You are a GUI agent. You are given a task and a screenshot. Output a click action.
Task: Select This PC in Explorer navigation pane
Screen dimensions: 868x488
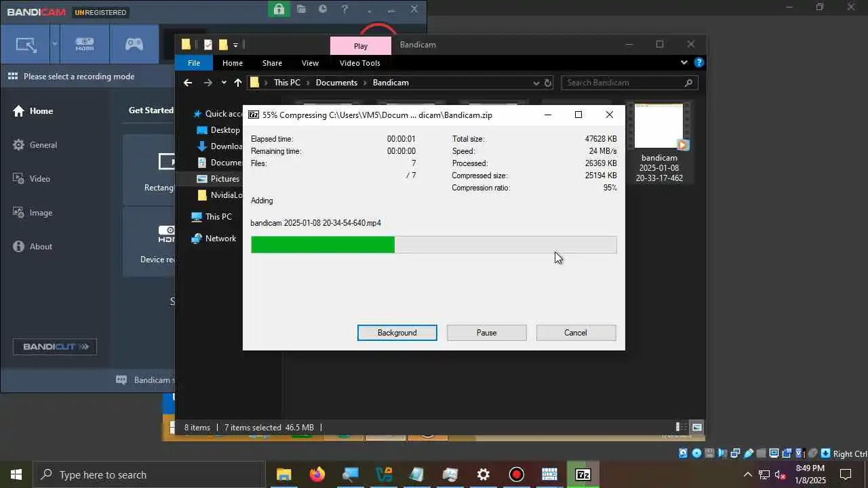(212, 217)
